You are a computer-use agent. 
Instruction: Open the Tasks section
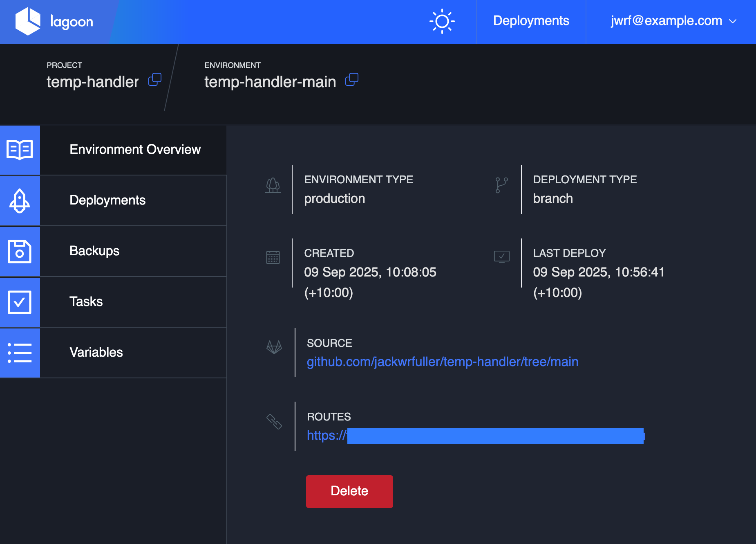click(x=86, y=302)
